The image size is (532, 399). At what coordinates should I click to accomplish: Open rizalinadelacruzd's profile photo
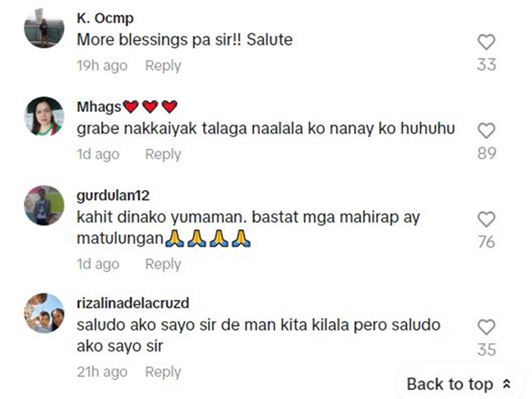click(44, 313)
